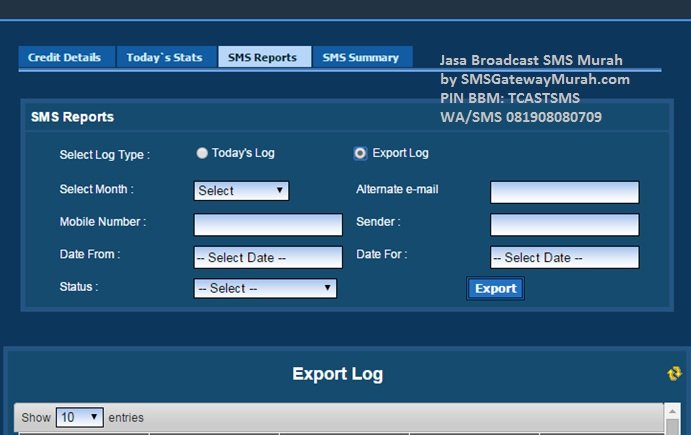Screen dimensions: 691x435
Task: Click the SMS Reports panel heading
Action: pos(72,117)
